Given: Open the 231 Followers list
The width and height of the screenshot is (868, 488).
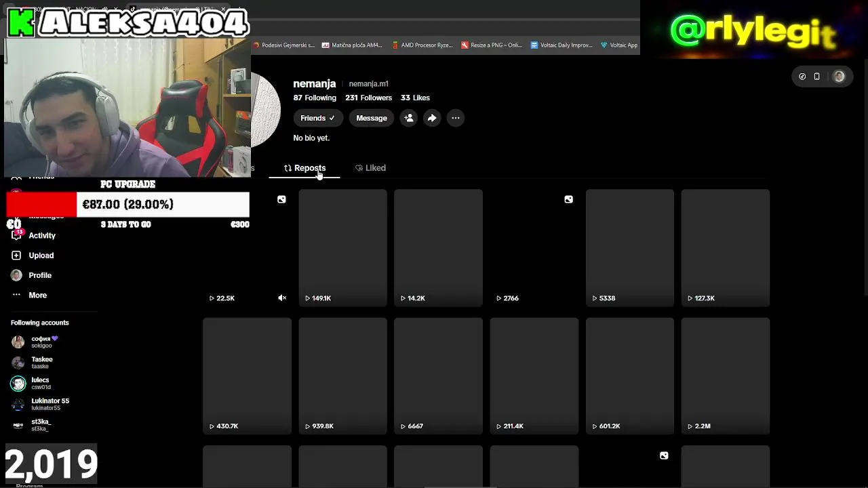Looking at the screenshot, I should pos(368,98).
